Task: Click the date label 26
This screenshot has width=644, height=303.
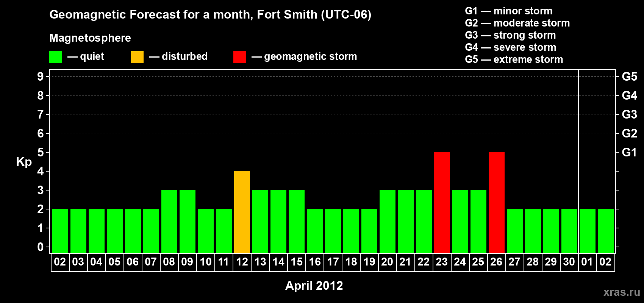Action: click(497, 262)
